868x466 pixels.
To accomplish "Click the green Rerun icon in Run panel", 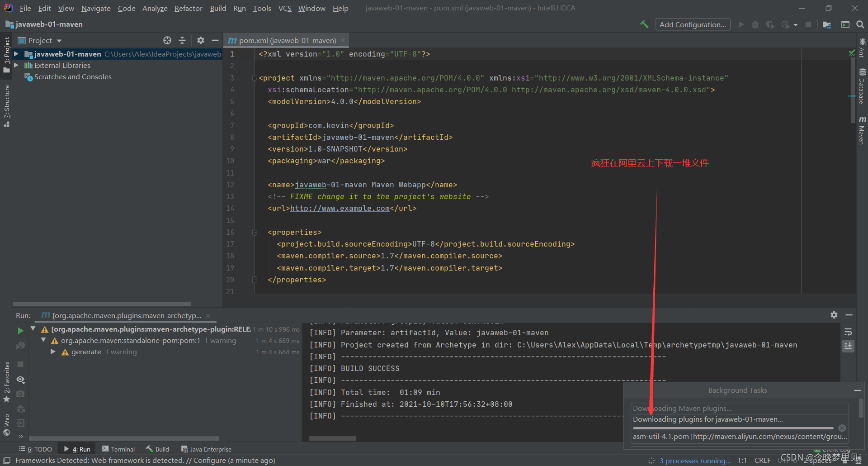I will (x=20, y=331).
